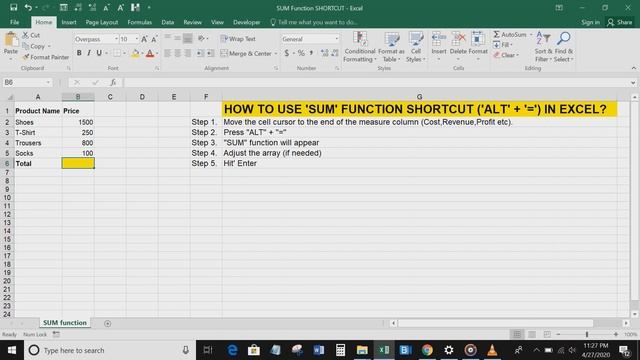Image resolution: width=640 pixels, height=360 pixels.
Task: Switch to Page Layout view icon
Action: [x=532, y=334]
